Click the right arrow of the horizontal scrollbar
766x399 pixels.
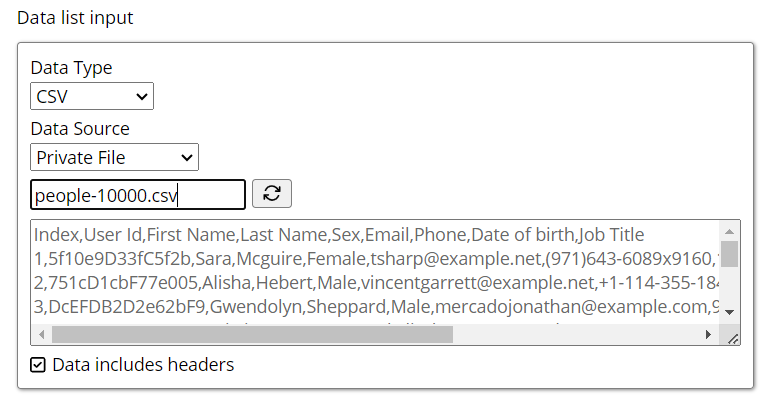coord(708,335)
